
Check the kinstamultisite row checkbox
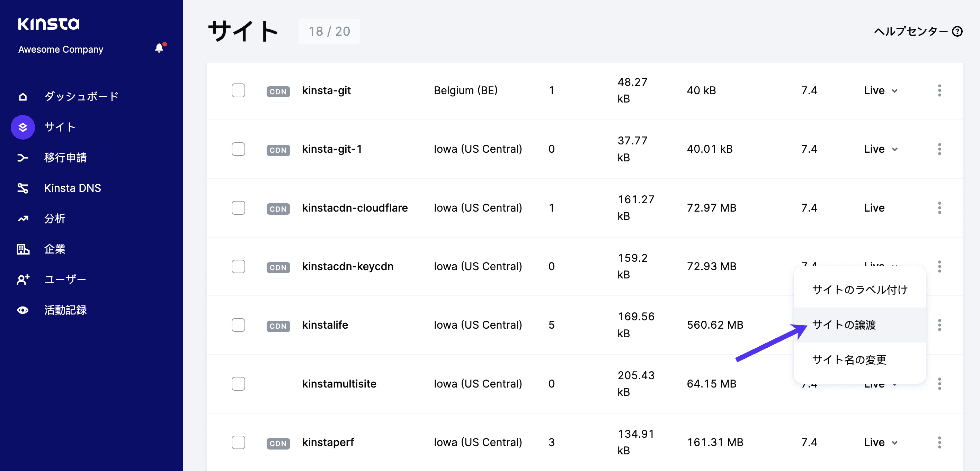[x=238, y=383]
